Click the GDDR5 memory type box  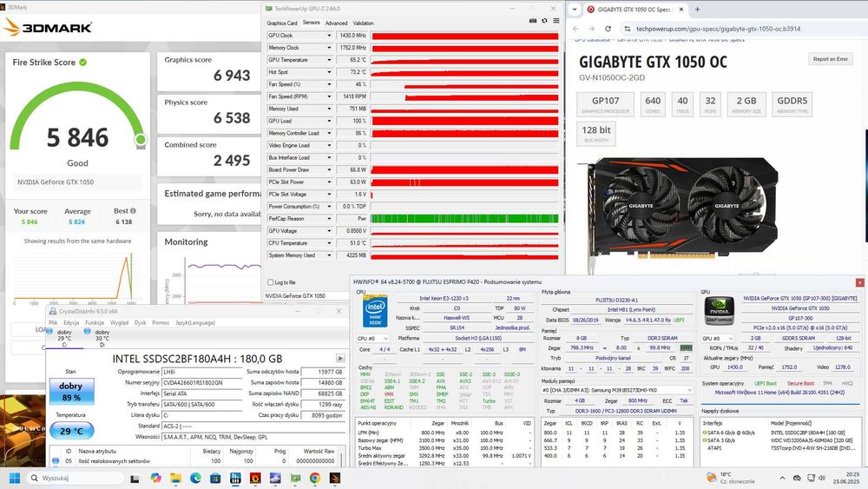click(792, 104)
